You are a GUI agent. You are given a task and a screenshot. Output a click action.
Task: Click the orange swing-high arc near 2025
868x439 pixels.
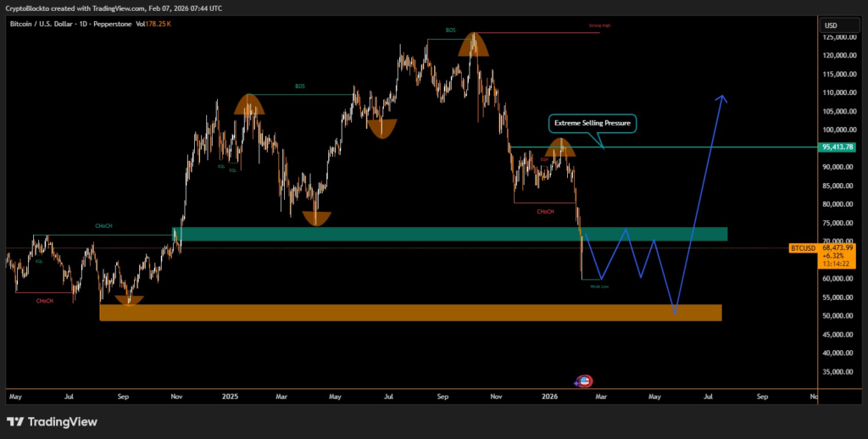point(248,104)
